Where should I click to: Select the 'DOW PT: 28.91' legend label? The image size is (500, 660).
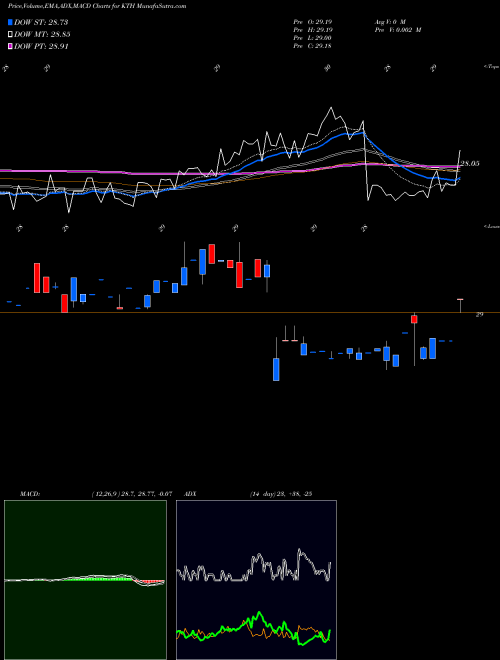[x=41, y=46]
